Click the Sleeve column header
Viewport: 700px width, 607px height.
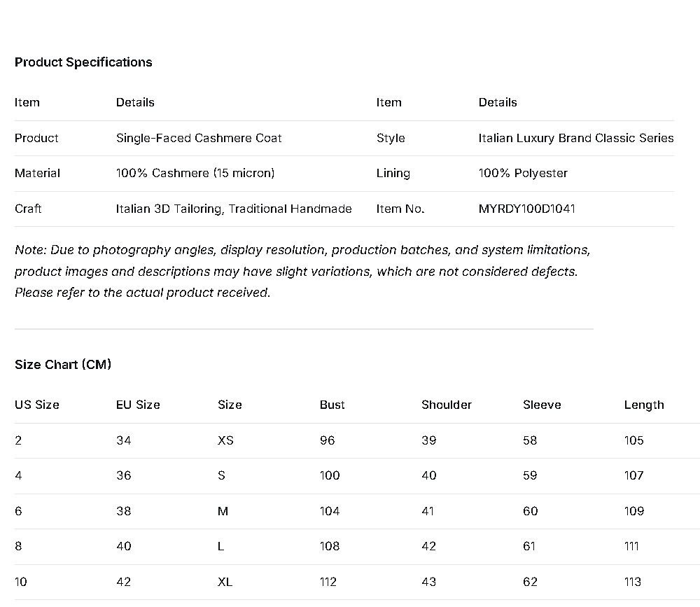pyautogui.click(x=542, y=405)
